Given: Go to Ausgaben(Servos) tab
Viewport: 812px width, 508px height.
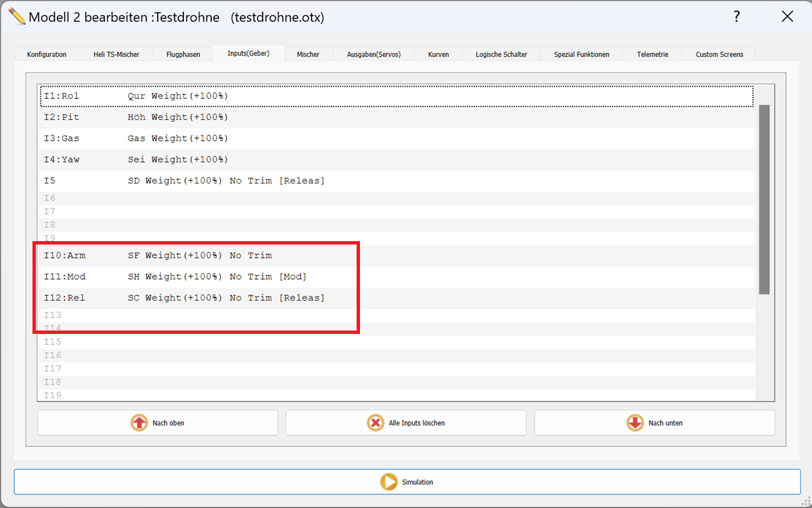Looking at the screenshot, I should pos(374,54).
